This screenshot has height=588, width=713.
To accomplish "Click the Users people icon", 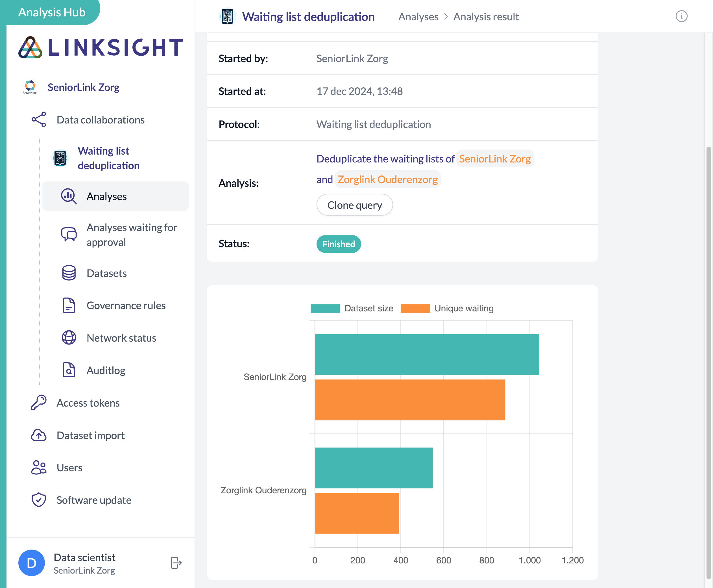I will [x=39, y=467].
